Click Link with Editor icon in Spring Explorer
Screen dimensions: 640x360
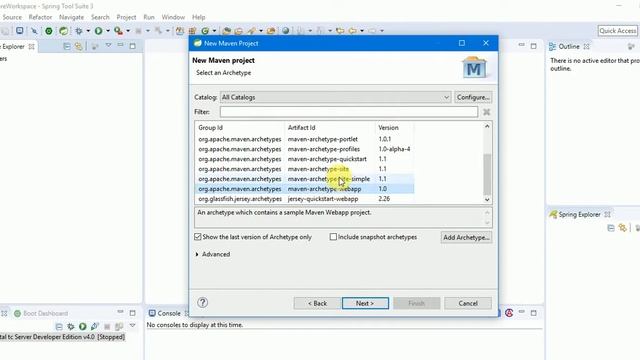[x=622, y=228]
